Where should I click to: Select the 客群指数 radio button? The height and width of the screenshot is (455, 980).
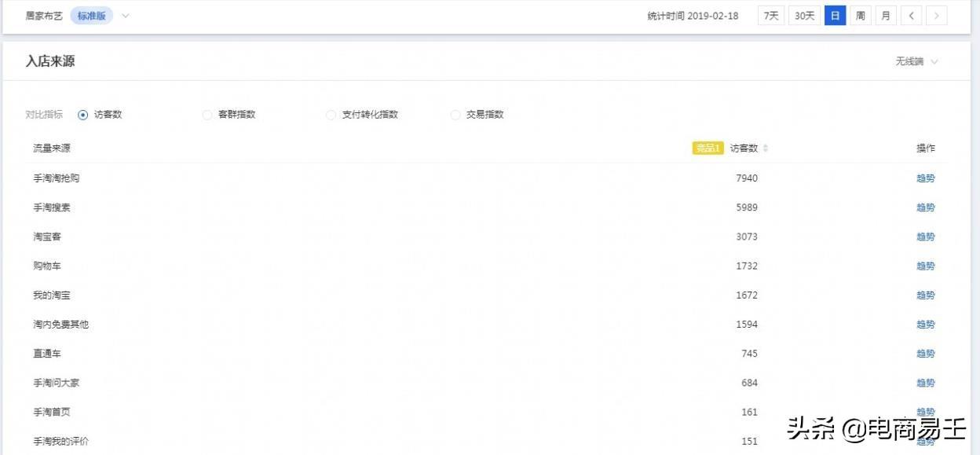tap(207, 115)
